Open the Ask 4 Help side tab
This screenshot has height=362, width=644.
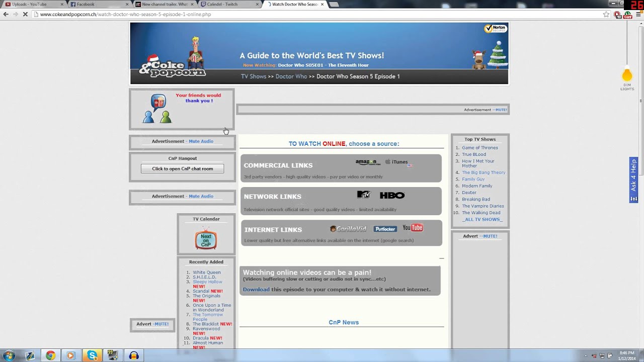coord(633,179)
